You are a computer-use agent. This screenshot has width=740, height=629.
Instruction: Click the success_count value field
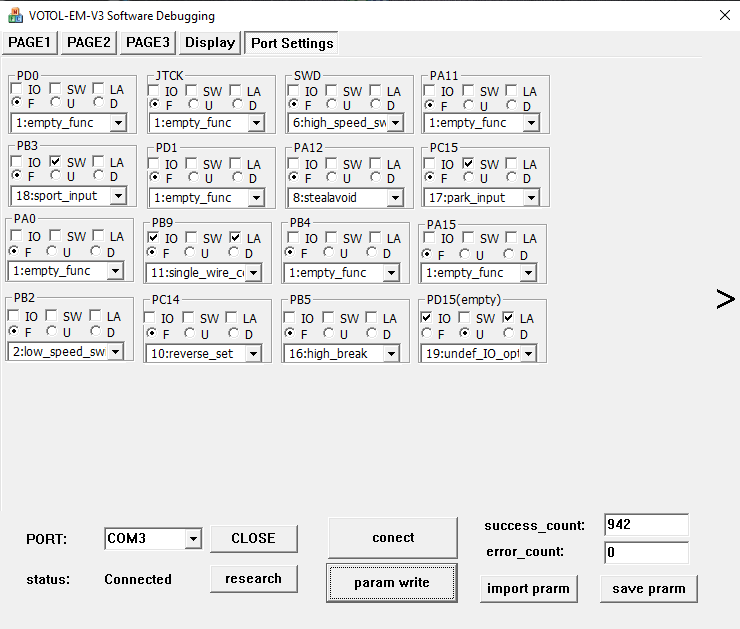coord(645,525)
